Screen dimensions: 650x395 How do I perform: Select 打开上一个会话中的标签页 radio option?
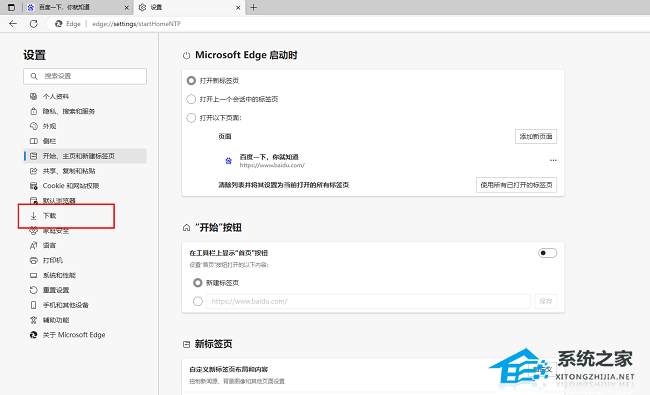(191, 99)
